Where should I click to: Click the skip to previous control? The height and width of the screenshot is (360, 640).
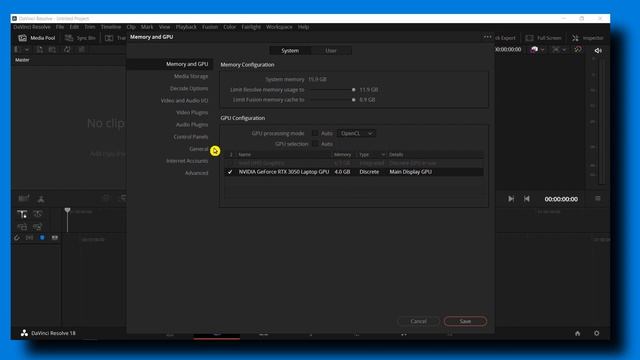(x=527, y=199)
